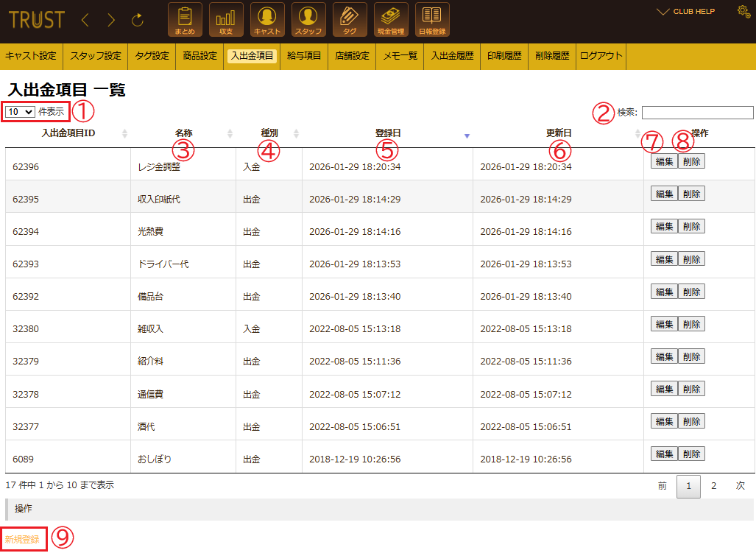Open the タグ tag icon

(350, 20)
